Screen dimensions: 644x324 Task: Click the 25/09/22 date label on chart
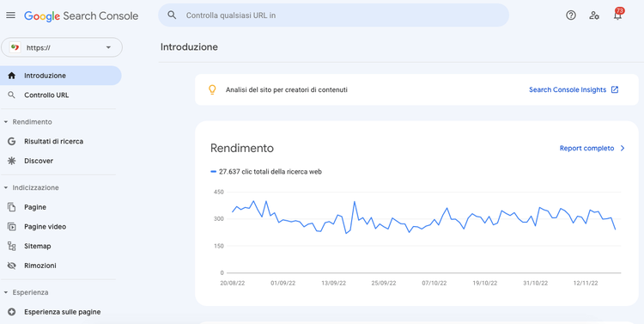tap(384, 284)
